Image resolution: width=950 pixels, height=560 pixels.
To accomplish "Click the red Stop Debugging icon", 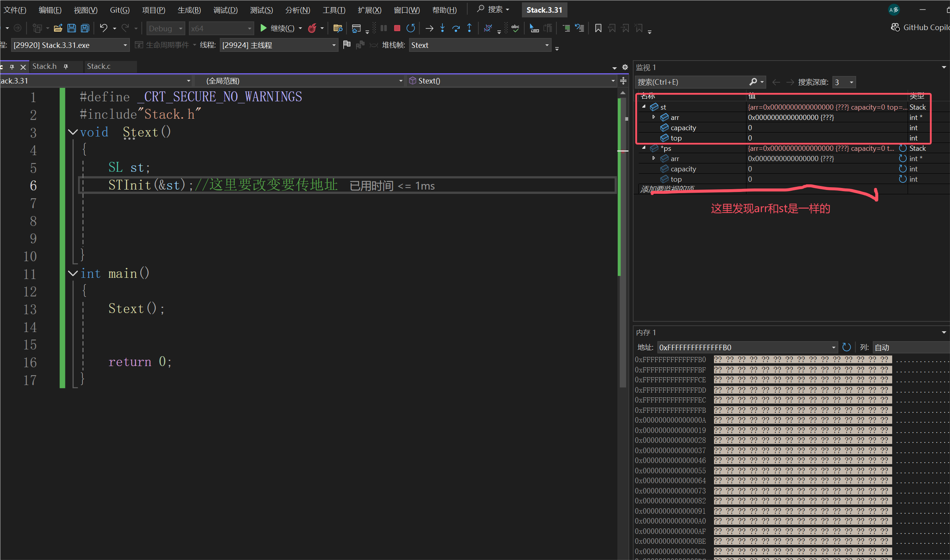I will point(397,28).
